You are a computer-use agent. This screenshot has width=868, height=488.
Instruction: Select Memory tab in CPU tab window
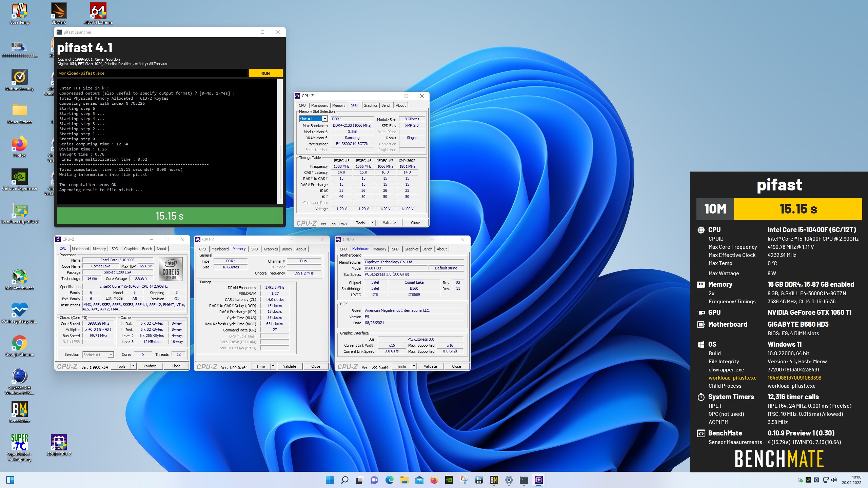(99, 249)
